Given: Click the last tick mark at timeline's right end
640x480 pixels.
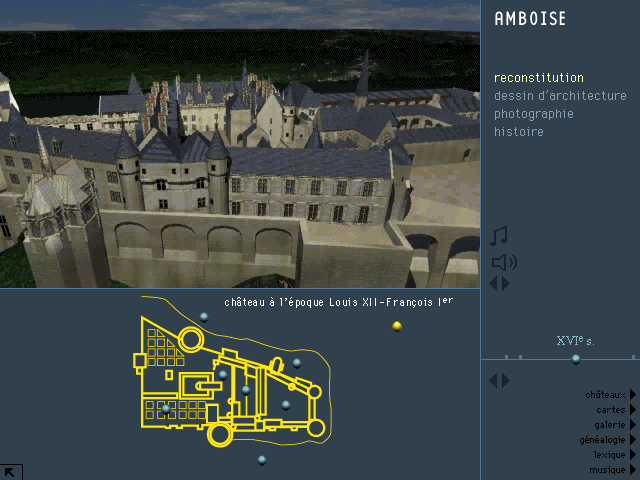Looking at the screenshot, I should (x=633, y=357).
